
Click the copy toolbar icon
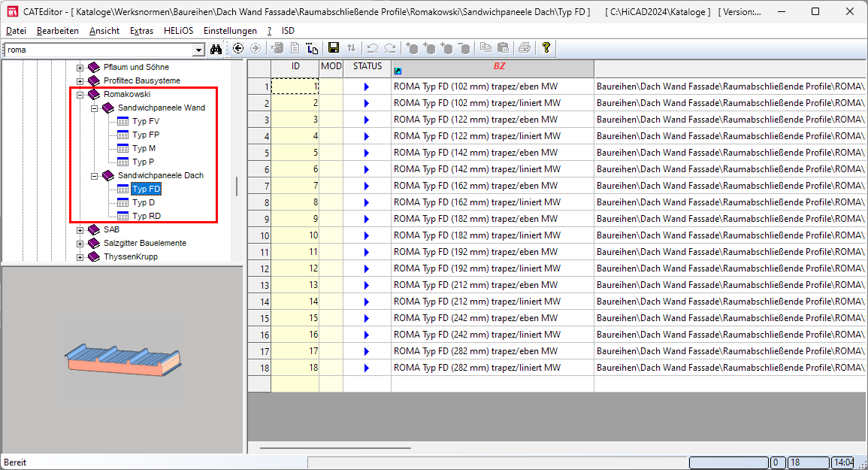[x=485, y=48]
